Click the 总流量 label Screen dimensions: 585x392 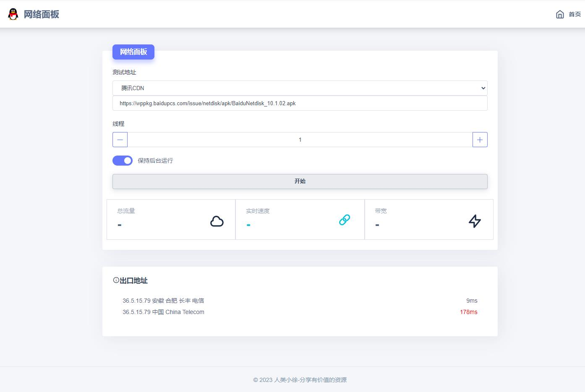point(126,211)
